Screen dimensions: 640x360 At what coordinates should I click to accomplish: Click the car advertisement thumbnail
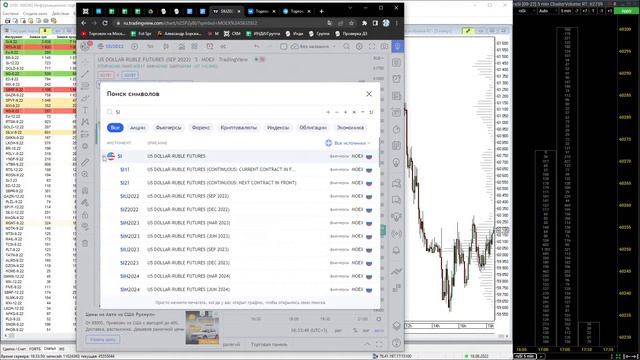202,327
